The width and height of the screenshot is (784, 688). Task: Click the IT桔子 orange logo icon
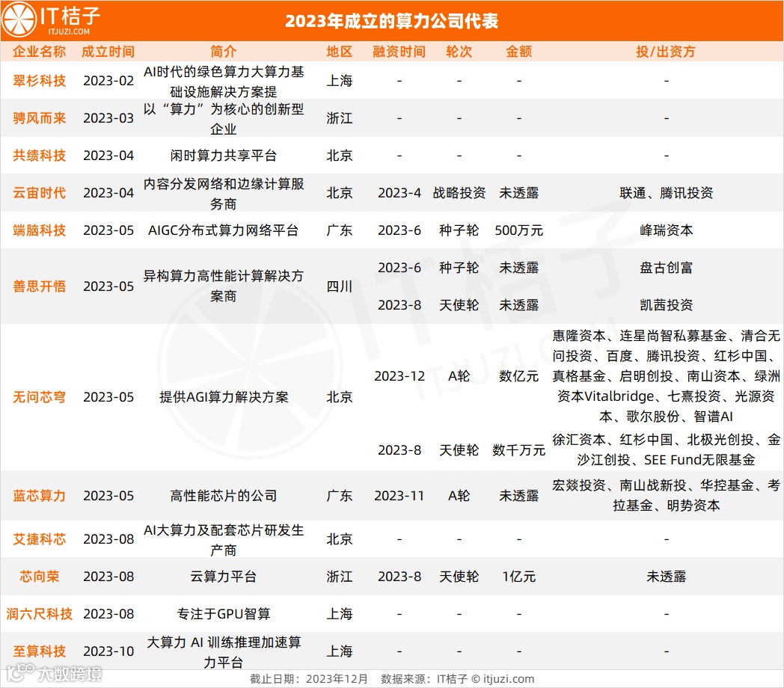pos(19,20)
